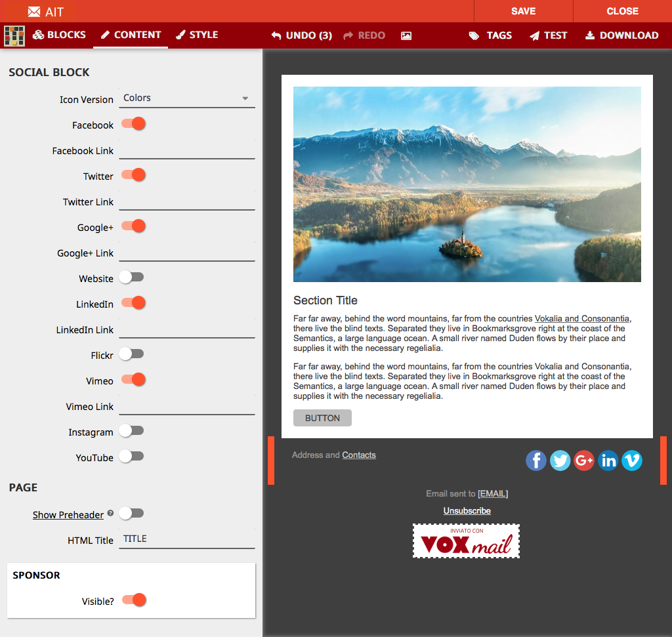Click the Facebook icon in email footer

(x=536, y=461)
